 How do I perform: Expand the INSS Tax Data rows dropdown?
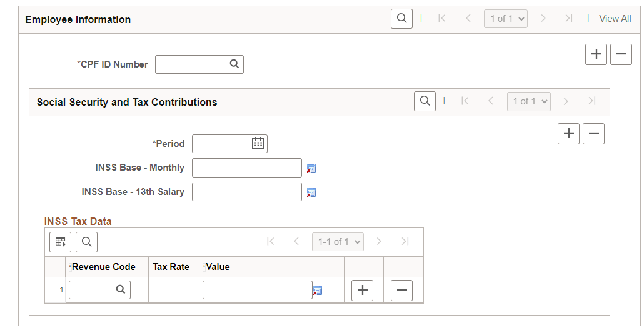[x=338, y=242]
